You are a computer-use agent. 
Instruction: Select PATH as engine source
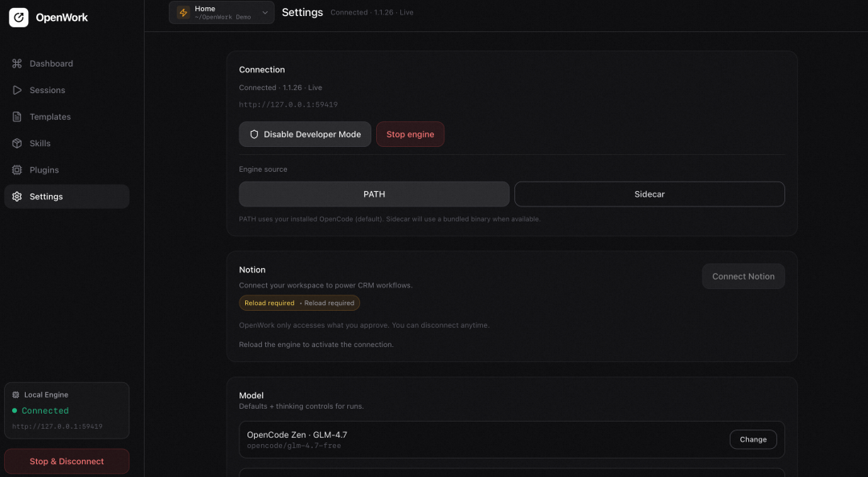374,194
